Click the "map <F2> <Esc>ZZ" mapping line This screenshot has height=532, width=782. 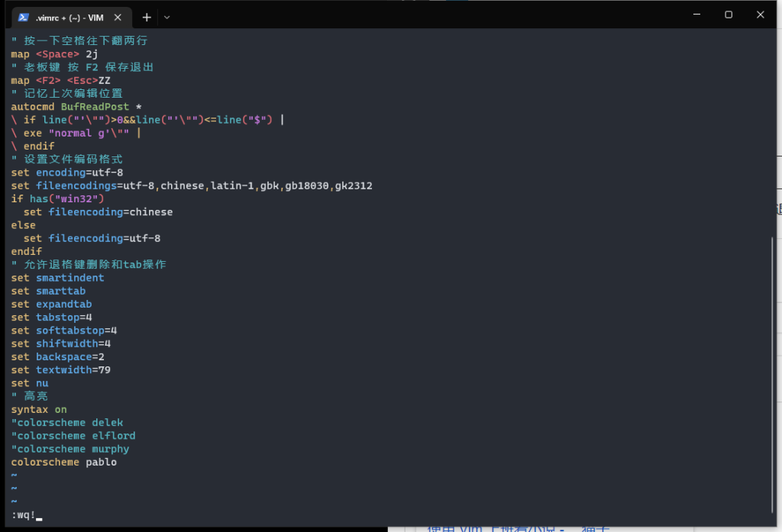[61, 79]
